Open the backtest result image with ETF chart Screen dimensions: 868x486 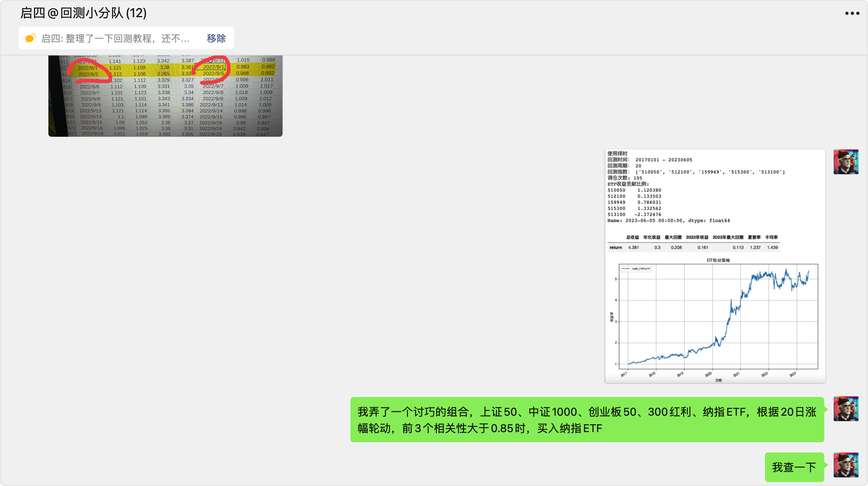point(715,266)
